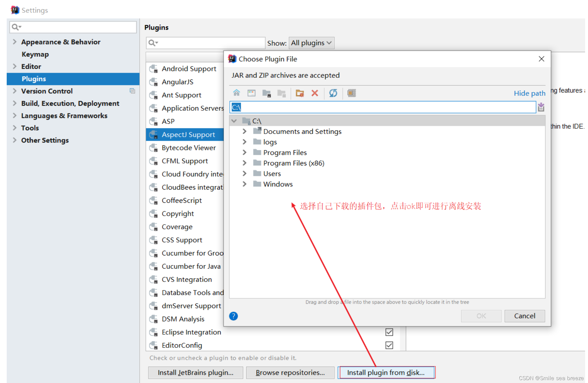Click the folder navigation back icon
Screen dimensions: 588x383
(x=265, y=93)
